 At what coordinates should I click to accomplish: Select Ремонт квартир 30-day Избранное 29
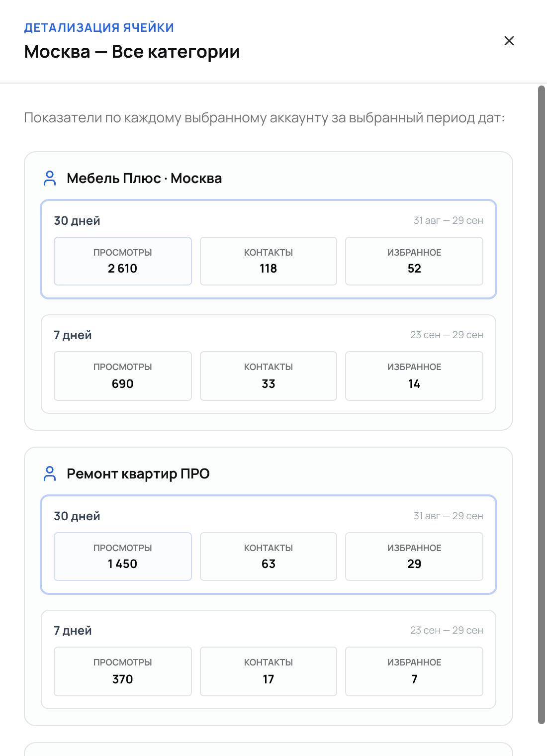pyautogui.click(x=414, y=557)
